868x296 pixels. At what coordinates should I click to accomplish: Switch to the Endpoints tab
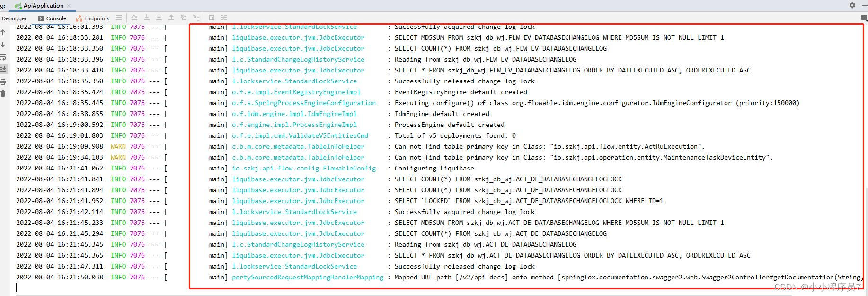pos(93,18)
